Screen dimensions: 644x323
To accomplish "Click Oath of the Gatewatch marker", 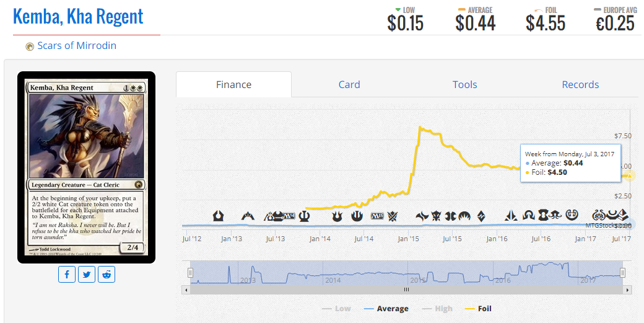I will tap(511, 216).
